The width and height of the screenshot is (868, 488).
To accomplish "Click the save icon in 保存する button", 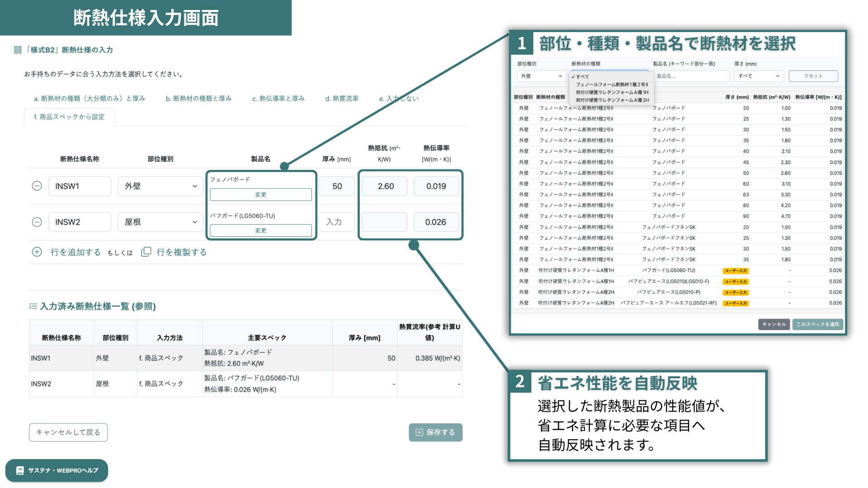I will 419,432.
